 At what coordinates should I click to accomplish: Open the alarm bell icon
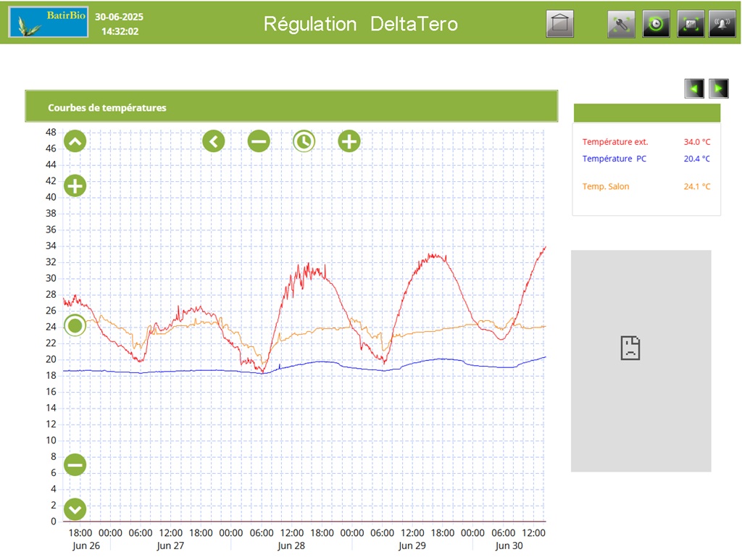point(722,25)
